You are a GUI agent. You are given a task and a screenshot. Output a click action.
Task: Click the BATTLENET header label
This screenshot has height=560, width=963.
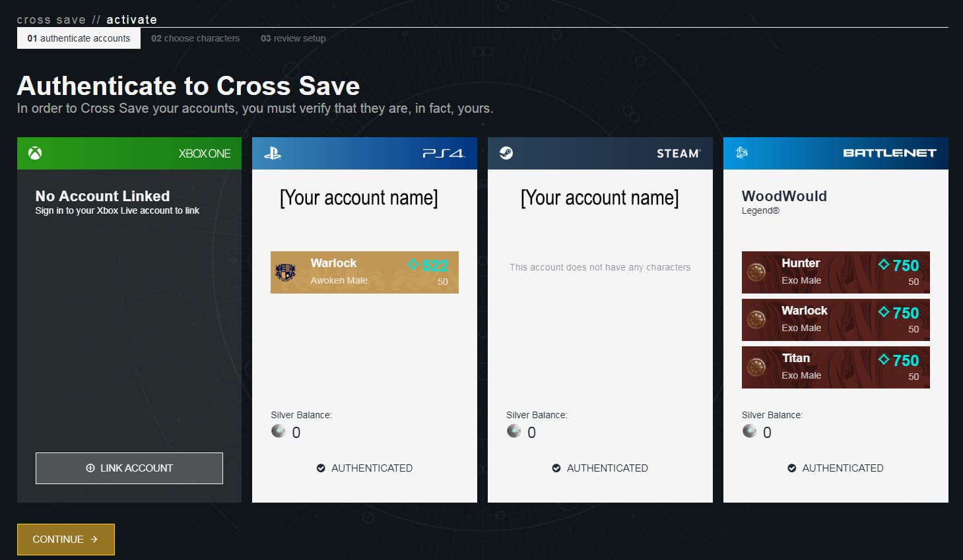tap(890, 153)
